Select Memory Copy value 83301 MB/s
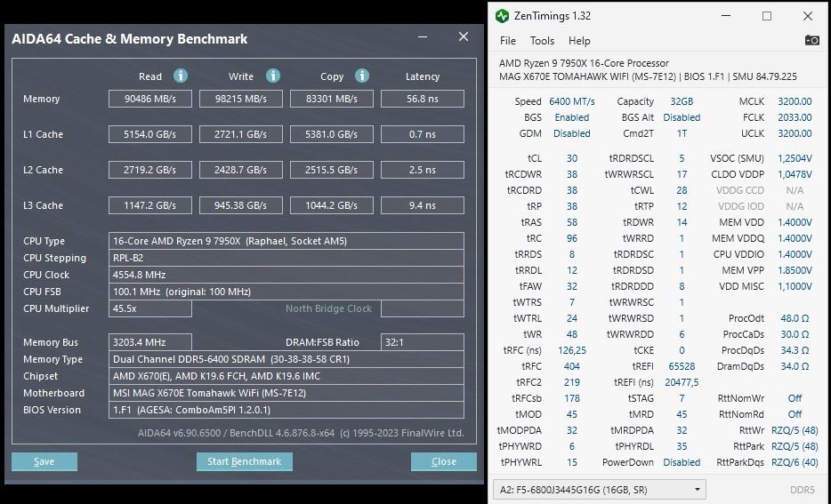 pos(332,99)
